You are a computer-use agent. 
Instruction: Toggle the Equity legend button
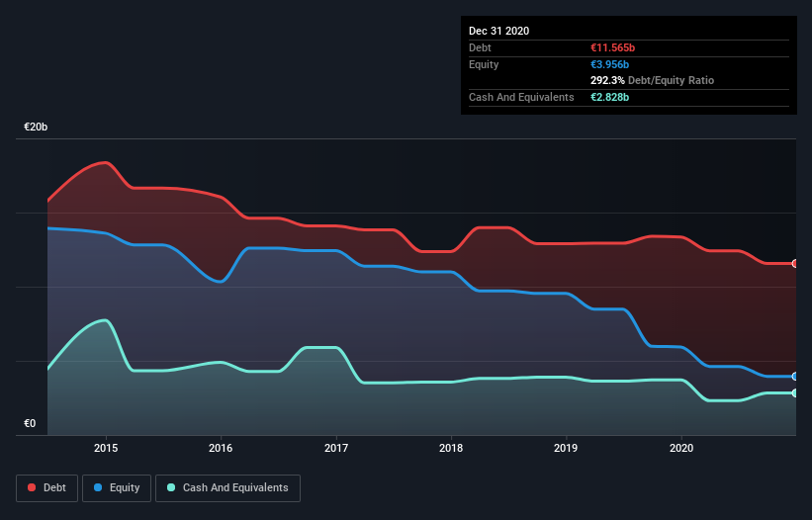pyautogui.click(x=117, y=488)
